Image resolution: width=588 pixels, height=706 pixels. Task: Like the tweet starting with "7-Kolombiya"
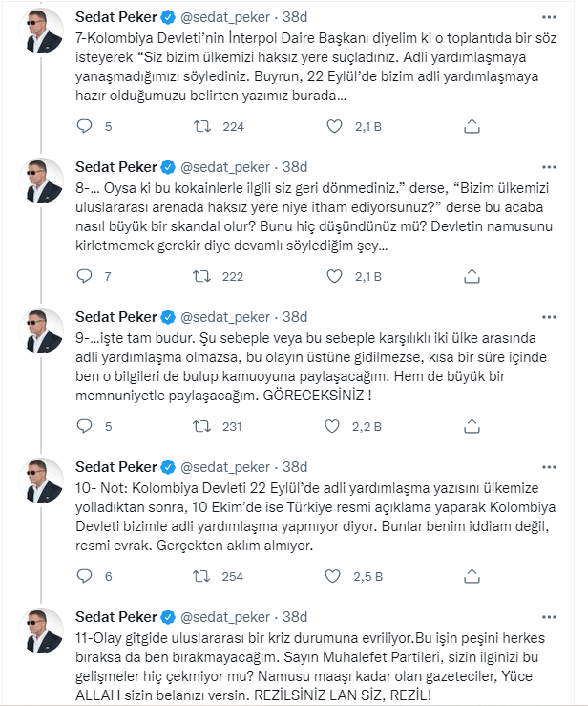(x=334, y=126)
